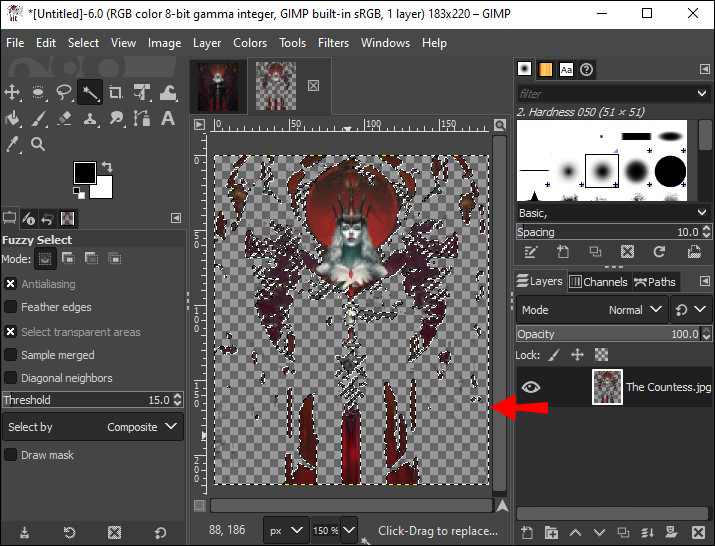Open the 150% zoom level dropdown

tap(349, 530)
